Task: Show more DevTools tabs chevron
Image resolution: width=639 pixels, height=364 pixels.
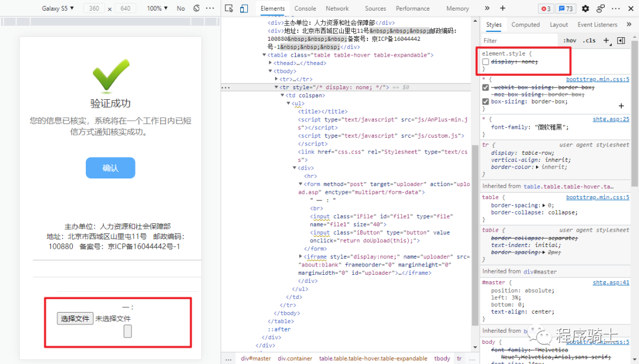Action: pyautogui.click(x=487, y=8)
